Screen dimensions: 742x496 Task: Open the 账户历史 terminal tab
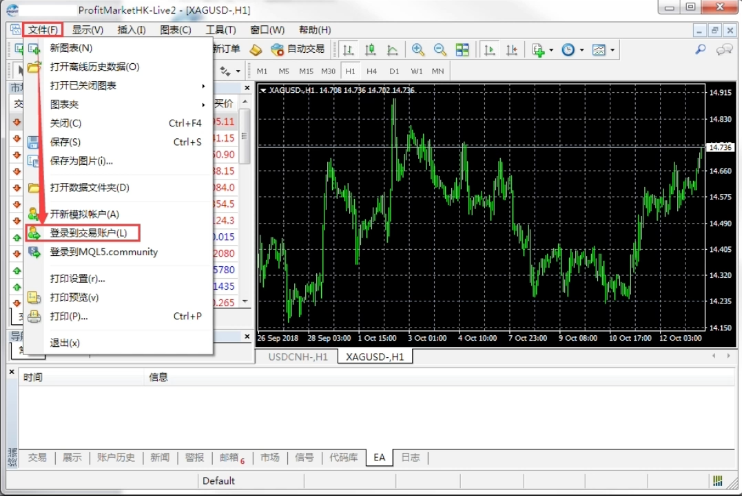pyautogui.click(x=115, y=457)
